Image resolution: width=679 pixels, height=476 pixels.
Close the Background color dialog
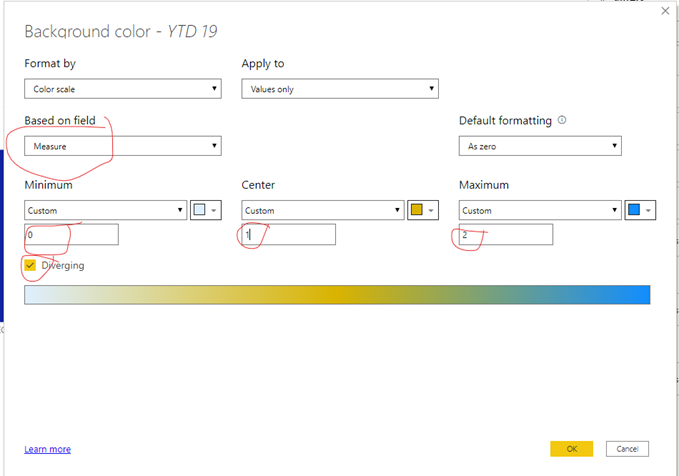pos(665,11)
